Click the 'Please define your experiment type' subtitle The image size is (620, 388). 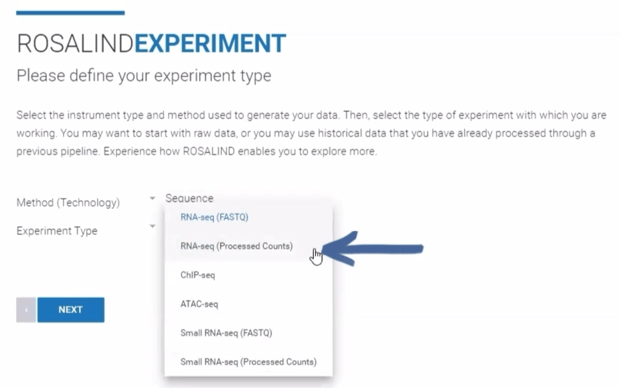pos(144,76)
